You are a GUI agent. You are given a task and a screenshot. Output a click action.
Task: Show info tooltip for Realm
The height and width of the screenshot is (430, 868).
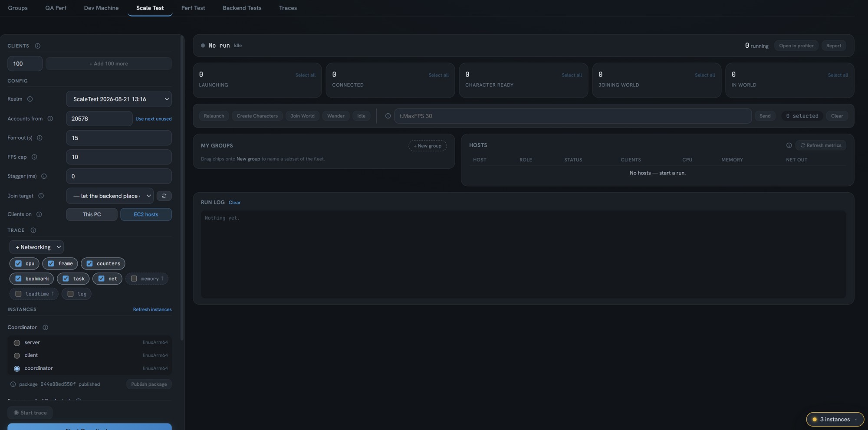pyautogui.click(x=30, y=99)
